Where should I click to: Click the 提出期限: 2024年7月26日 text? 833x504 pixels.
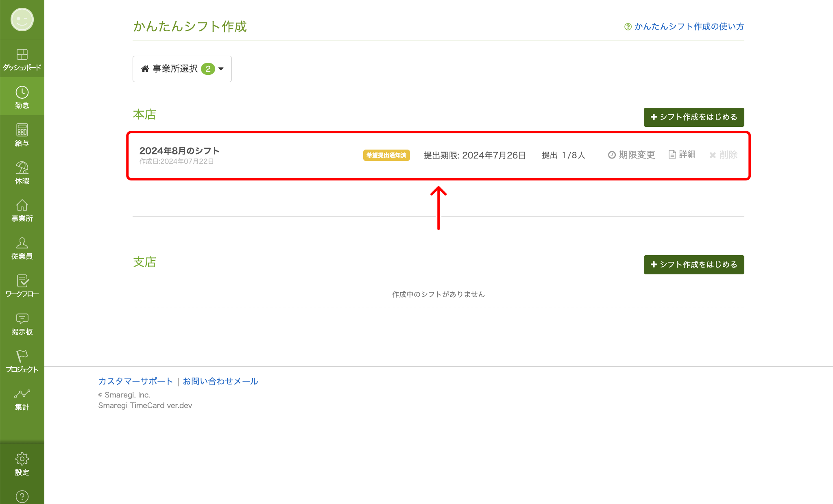(475, 155)
